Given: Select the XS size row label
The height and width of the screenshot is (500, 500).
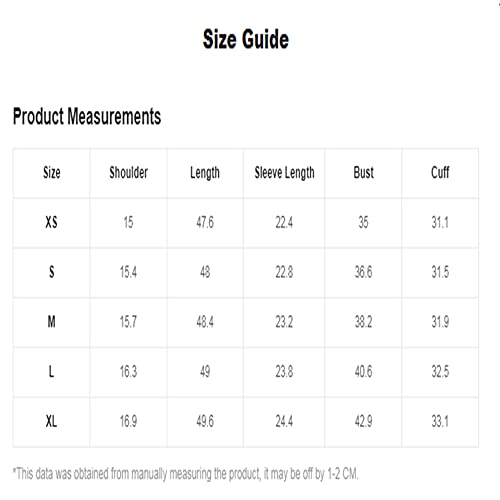Looking at the screenshot, I should tap(51, 222).
